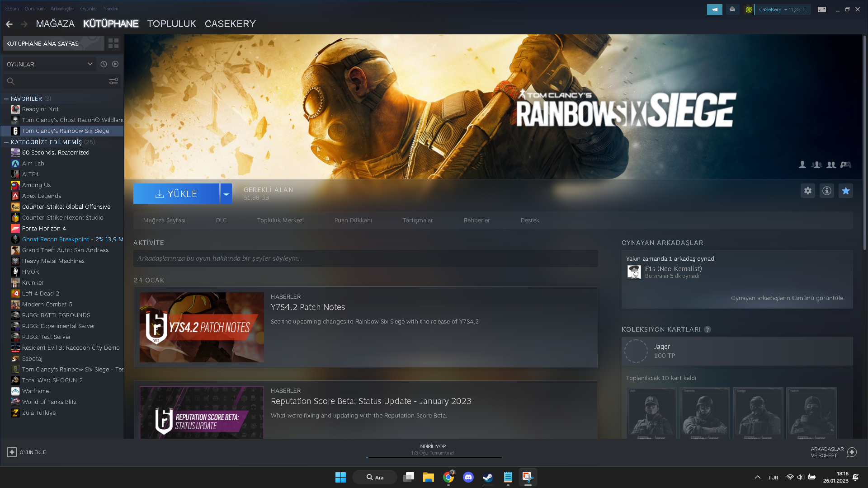Click the controller support icon on banner
868x488 pixels.
click(846, 165)
